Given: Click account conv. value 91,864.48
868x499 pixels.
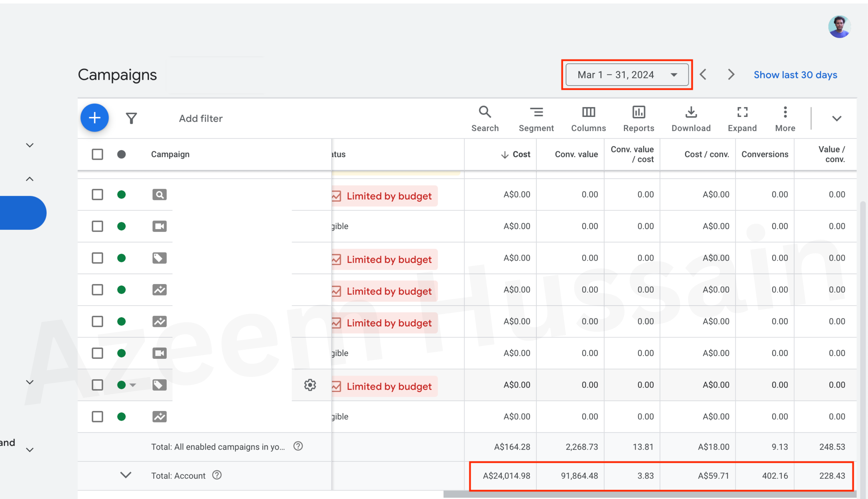Looking at the screenshot, I should coord(579,476).
